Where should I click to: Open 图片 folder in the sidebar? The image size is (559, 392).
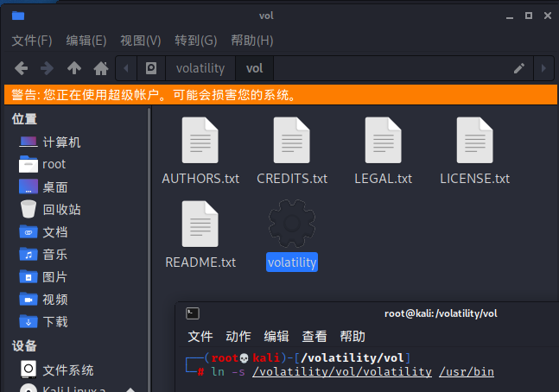[43, 277]
